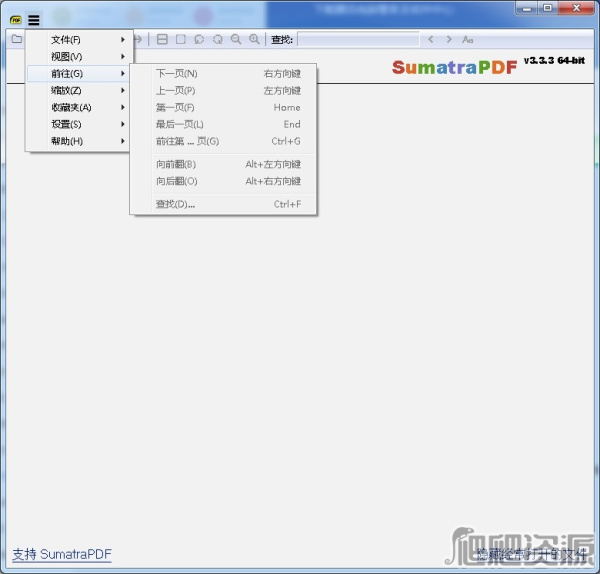Image resolution: width=600 pixels, height=574 pixels.
Task: Click the rotate right toolbar icon
Action: (x=217, y=40)
